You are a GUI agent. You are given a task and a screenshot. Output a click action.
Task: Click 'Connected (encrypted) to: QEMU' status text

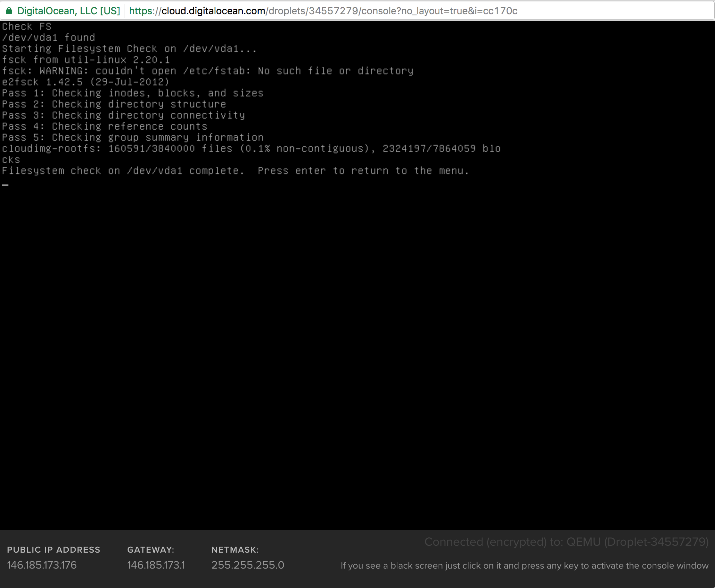pyautogui.click(x=567, y=542)
